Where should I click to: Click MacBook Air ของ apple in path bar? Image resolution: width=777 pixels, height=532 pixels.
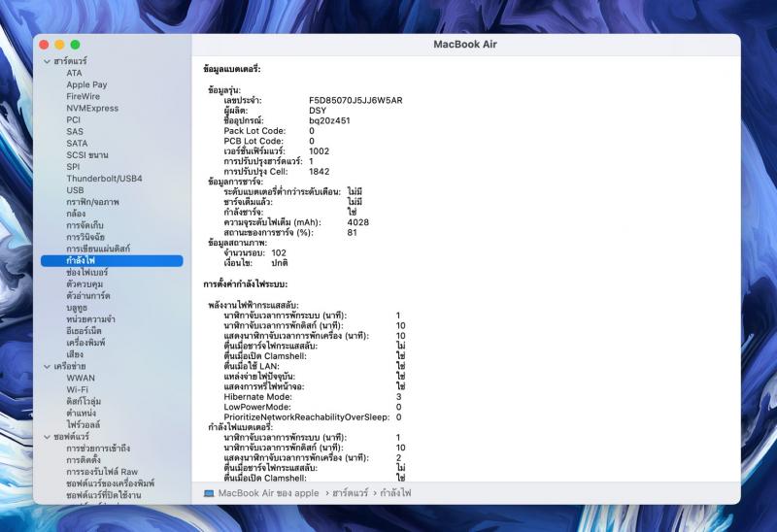(x=269, y=493)
